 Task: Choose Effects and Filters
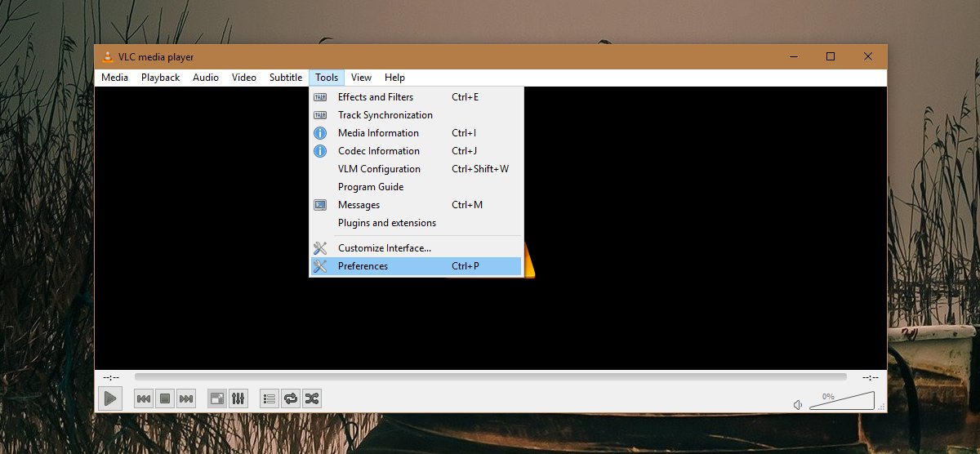pos(416,97)
